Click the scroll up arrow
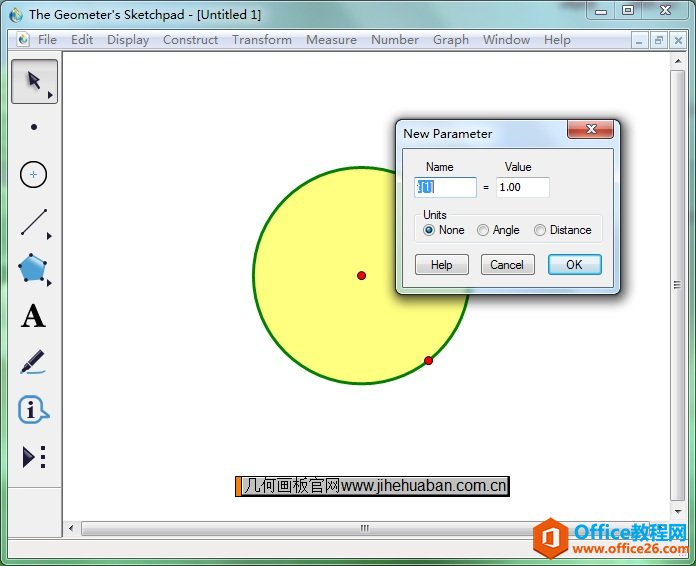 pyautogui.click(x=678, y=61)
